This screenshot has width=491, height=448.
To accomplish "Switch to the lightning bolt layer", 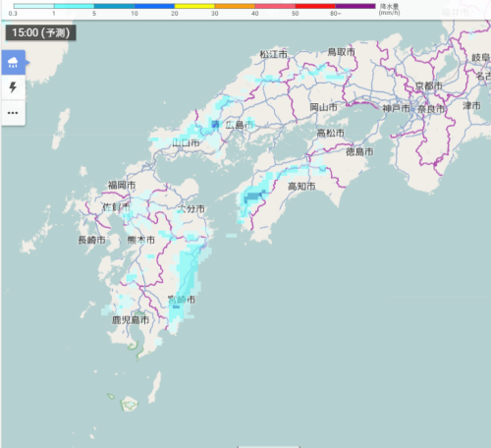I will pyautogui.click(x=14, y=87).
